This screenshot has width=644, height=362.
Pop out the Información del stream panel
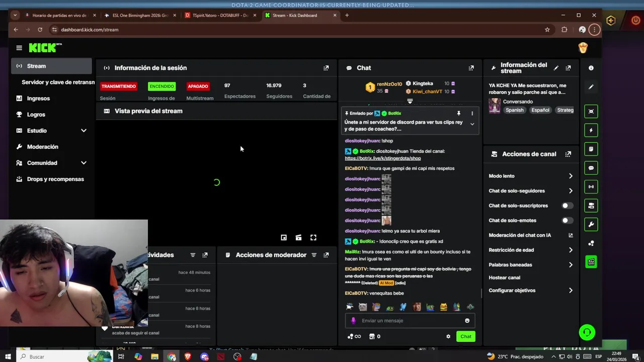[568, 68]
